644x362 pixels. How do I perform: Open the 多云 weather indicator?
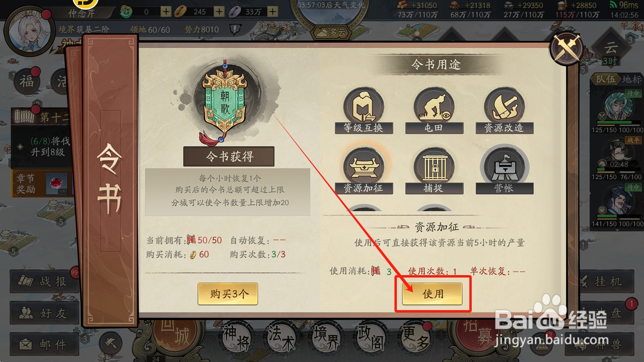[x=332, y=32]
